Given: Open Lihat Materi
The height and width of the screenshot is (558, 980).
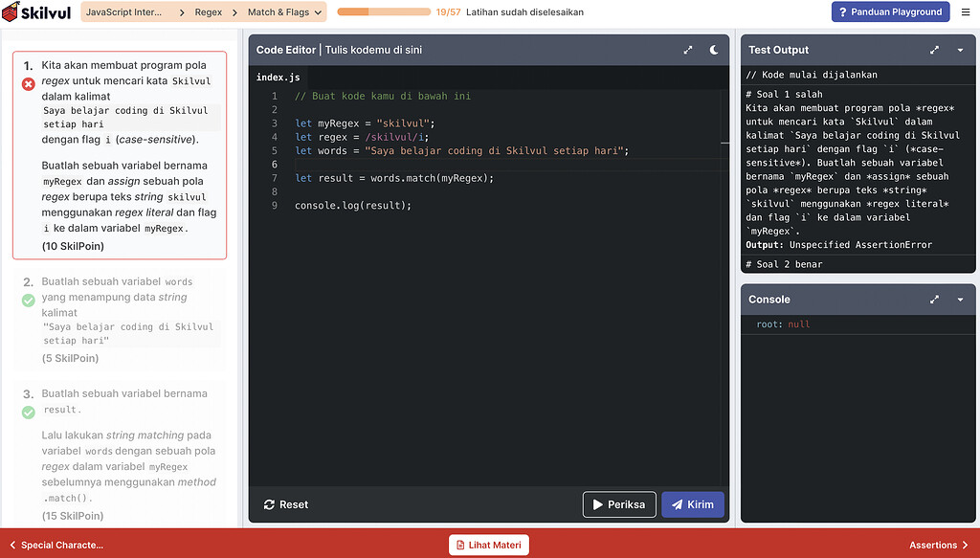Looking at the screenshot, I should coord(489,545).
